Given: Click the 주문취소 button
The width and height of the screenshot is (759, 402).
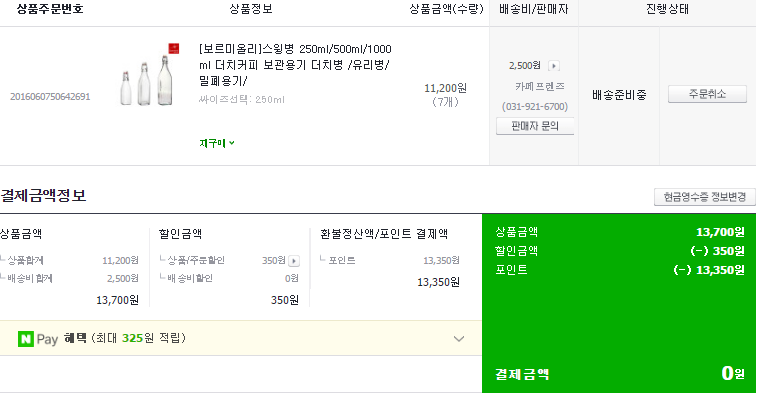Looking at the screenshot, I should tap(706, 94).
